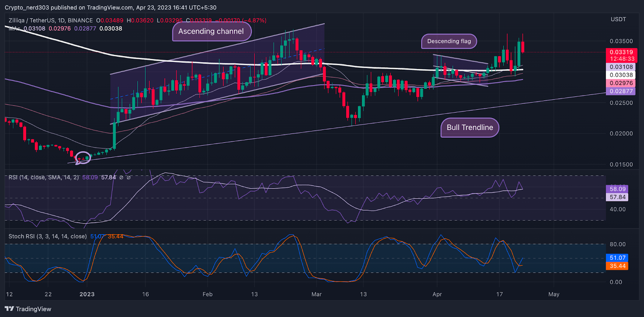The height and width of the screenshot is (317, 644).
Task: Click the pink 0.02976 price-axis tag
Action: point(621,83)
